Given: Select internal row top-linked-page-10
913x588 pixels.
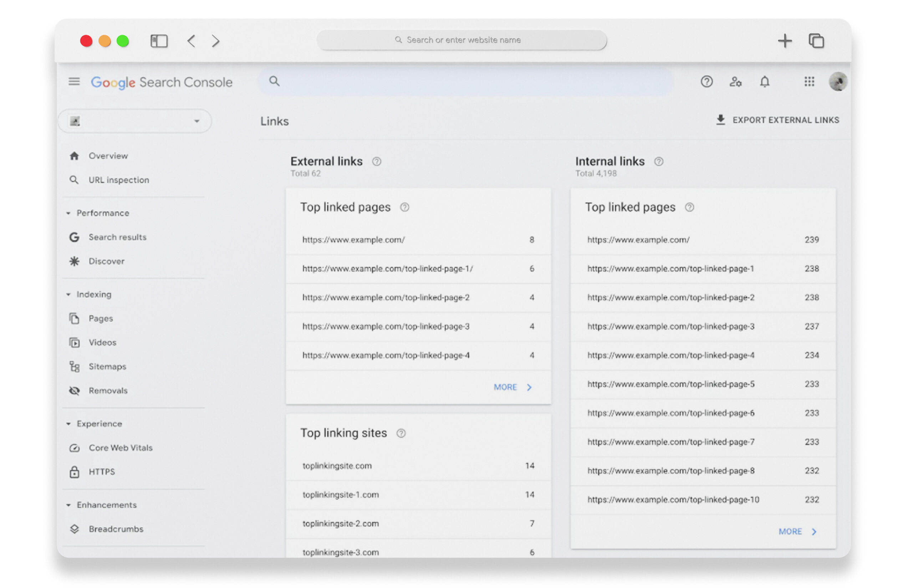Looking at the screenshot, I should point(703,500).
